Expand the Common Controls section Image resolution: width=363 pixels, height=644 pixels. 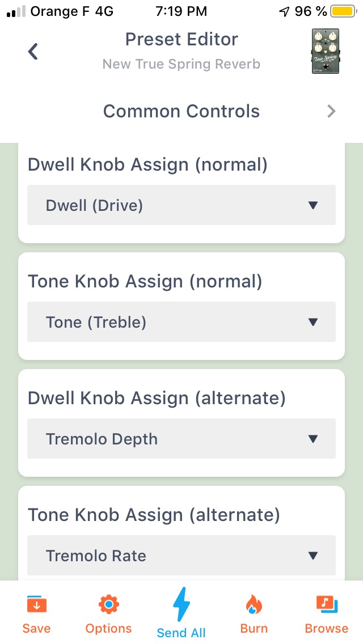click(x=181, y=111)
